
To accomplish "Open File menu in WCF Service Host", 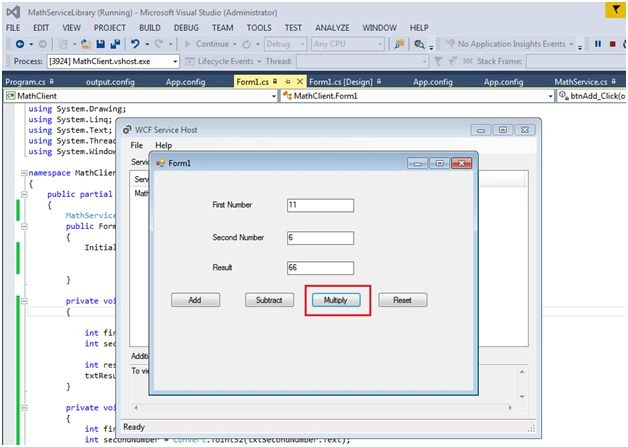I will (137, 145).
